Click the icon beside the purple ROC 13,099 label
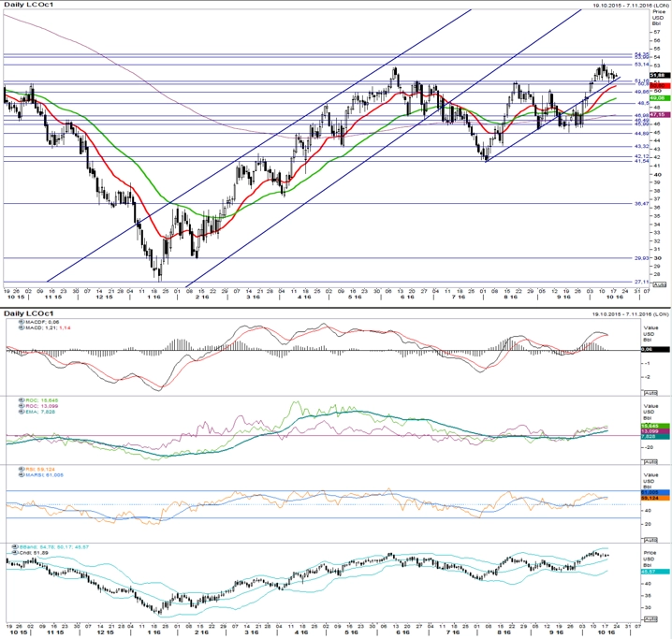The height and width of the screenshot is (639, 672). pyautogui.click(x=22, y=406)
